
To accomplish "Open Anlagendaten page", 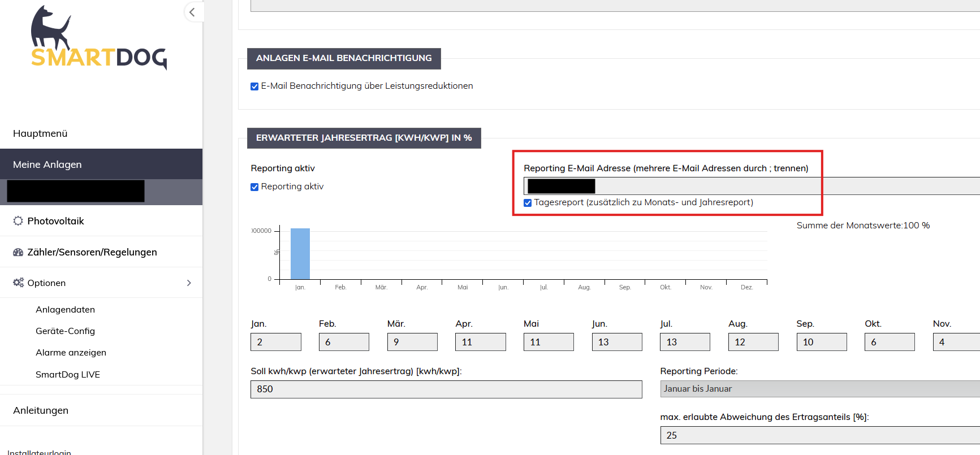I will click(x=65, y=310).
